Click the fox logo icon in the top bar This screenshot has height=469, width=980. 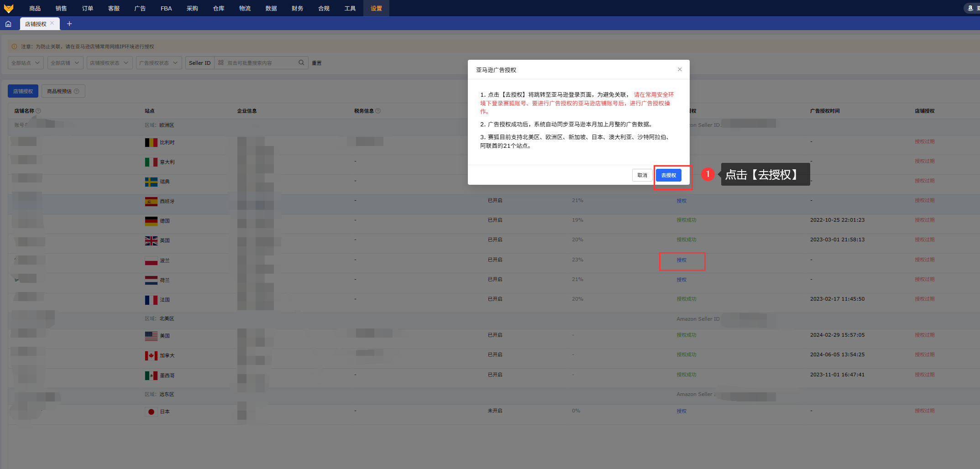[x=8, y=8]
